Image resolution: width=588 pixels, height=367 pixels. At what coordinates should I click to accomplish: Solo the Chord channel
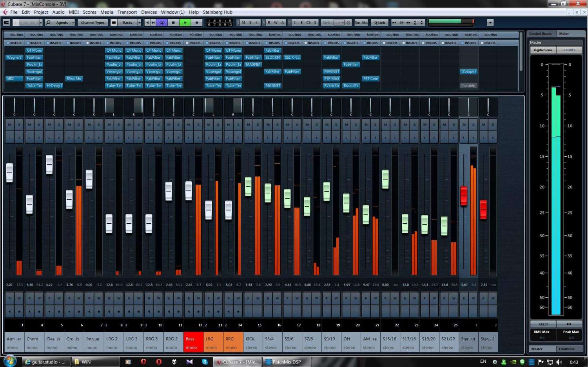point(39,125)
